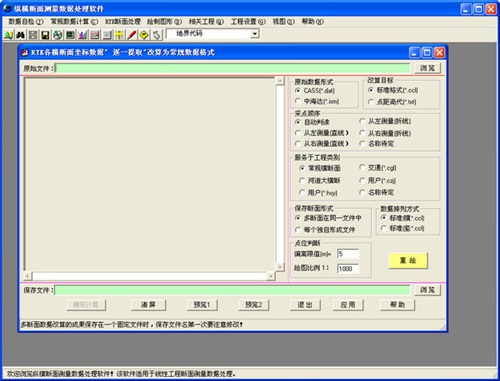Viewport: 500px width, 381px height.
Task: Select 名称待定 in the 服务于工程类别 group
Action: pos(377,192)
